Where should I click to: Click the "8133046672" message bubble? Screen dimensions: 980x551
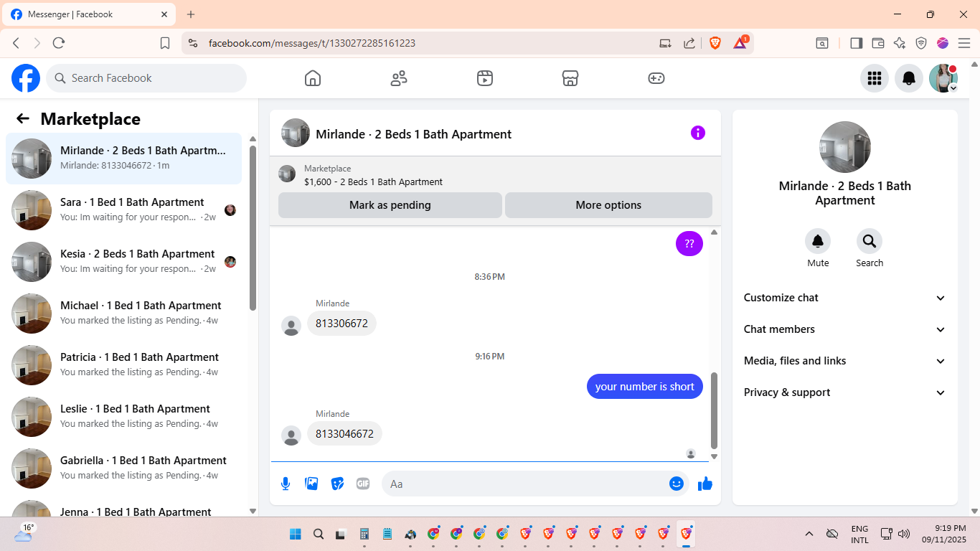click(x=344, y=434)
